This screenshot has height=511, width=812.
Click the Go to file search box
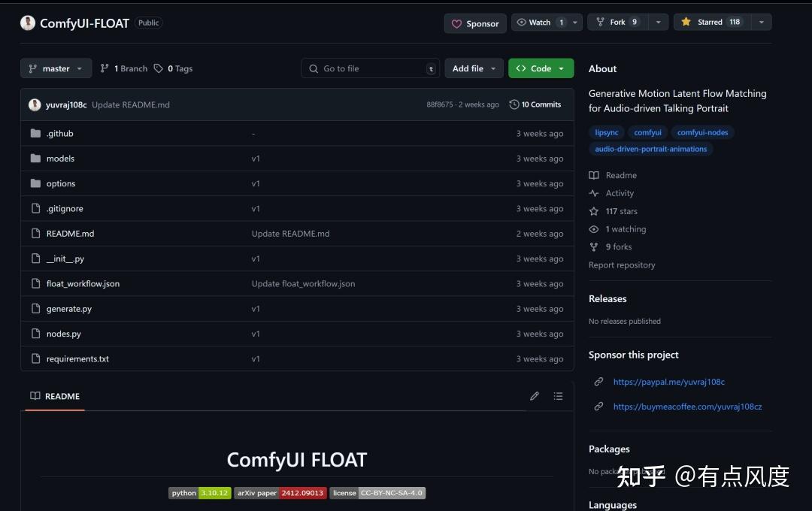(x=370, y=68)
